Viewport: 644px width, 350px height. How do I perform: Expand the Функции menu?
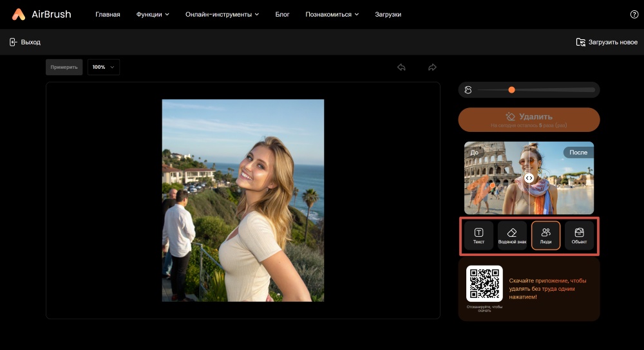coord(153,14)
